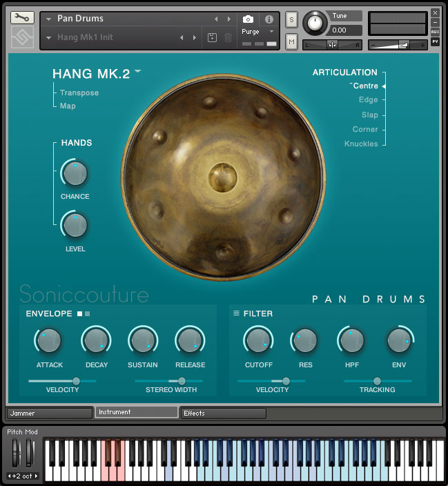Image resolution: width=448 pixels, height=486 pixels.
Task: Open the Purge dropdown menu
Action: 257,32
